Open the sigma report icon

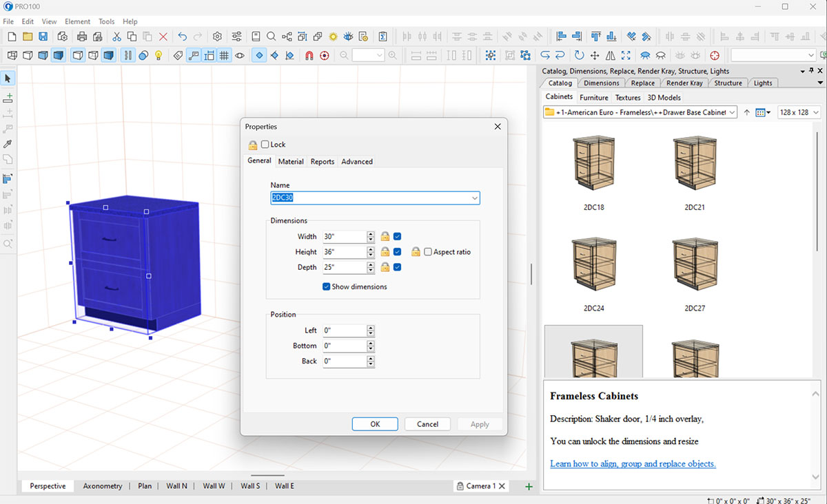pos(383,36)
